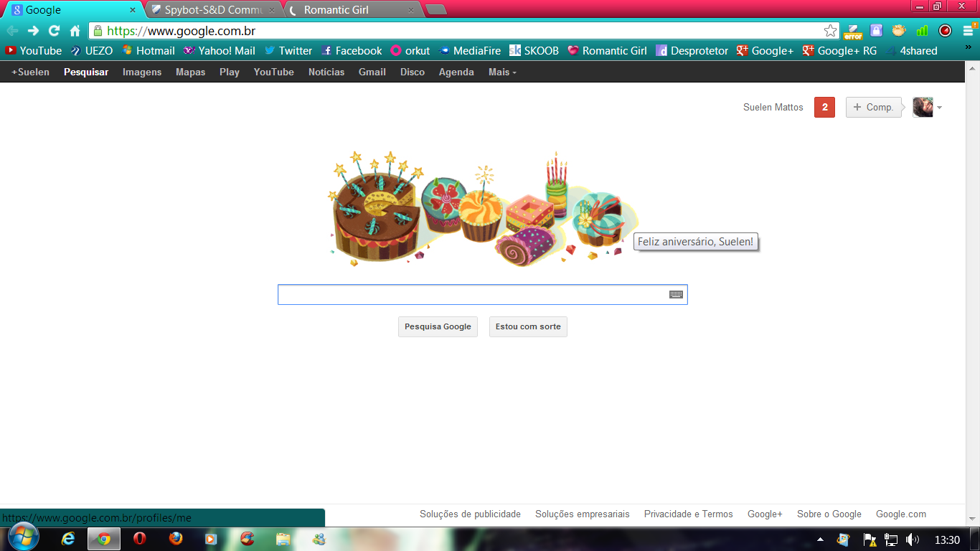Open the Facebook bookmark
The height and width of the screenshot is (551, 980).
point(352,51)
